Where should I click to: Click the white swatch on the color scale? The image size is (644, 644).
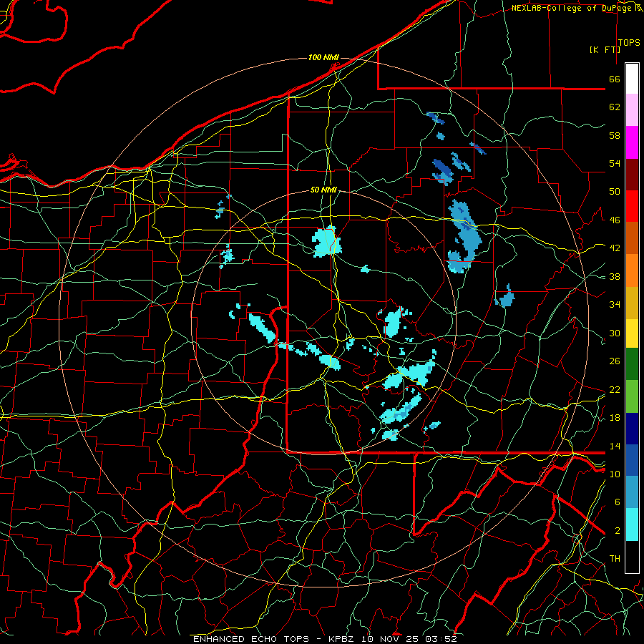point(632,79)
